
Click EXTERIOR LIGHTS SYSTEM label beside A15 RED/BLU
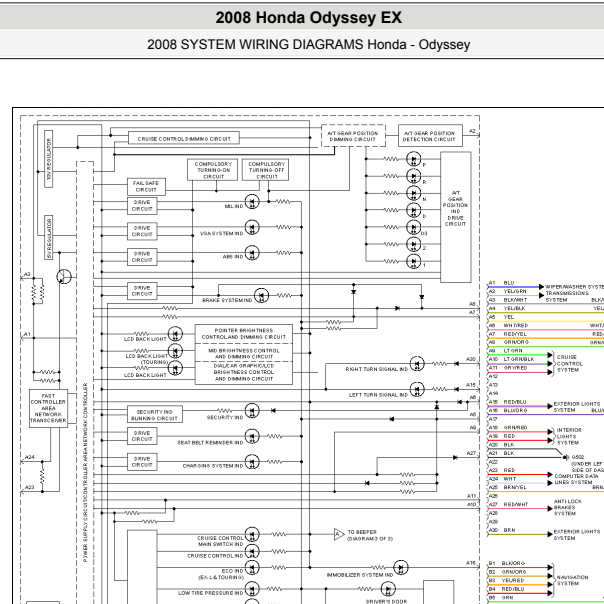pos(577,407)
